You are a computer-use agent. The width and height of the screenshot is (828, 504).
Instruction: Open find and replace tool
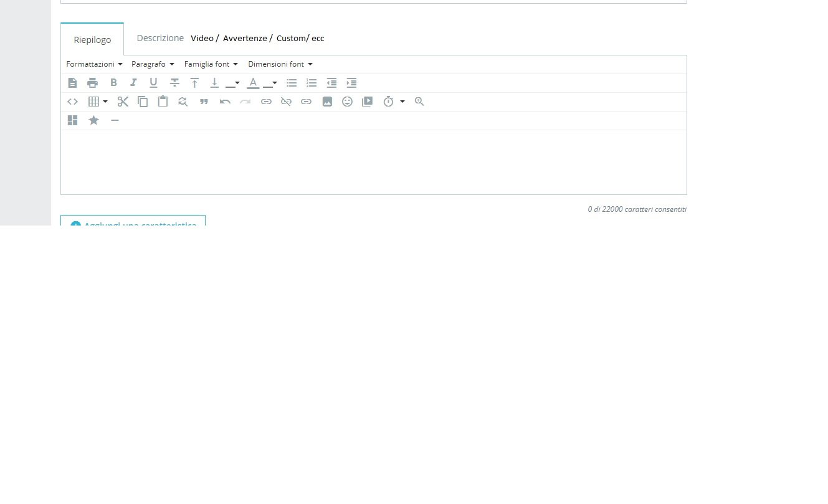tap(183, 102)
